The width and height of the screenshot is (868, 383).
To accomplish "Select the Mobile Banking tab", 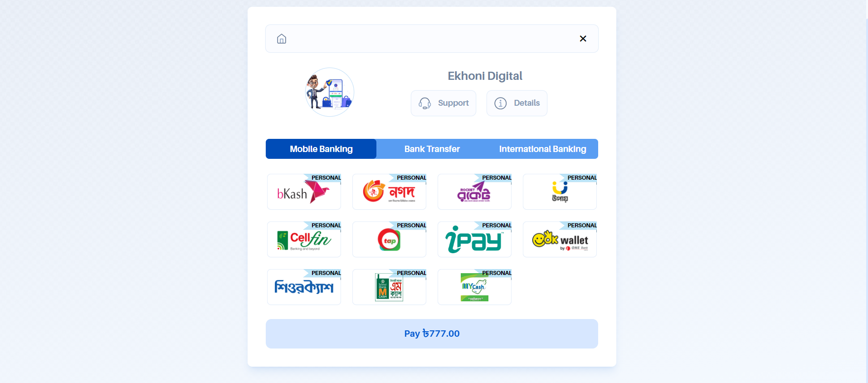I will pos(321,149).
